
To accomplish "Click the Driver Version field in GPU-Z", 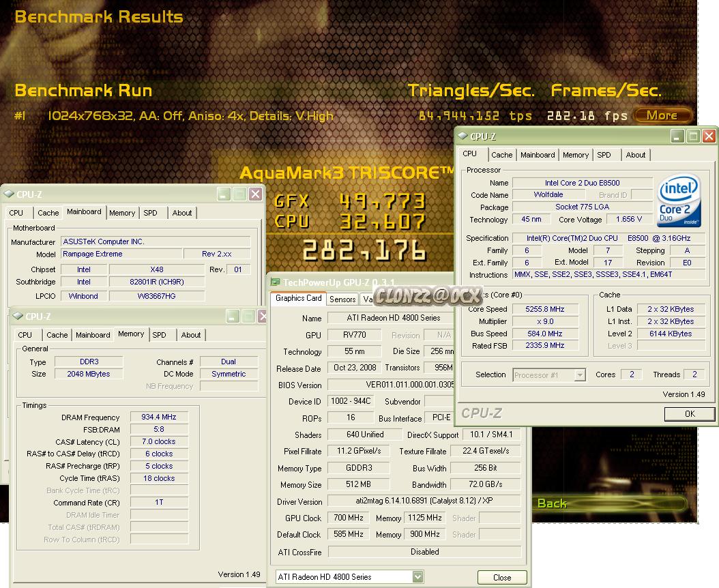I will 424,501.
